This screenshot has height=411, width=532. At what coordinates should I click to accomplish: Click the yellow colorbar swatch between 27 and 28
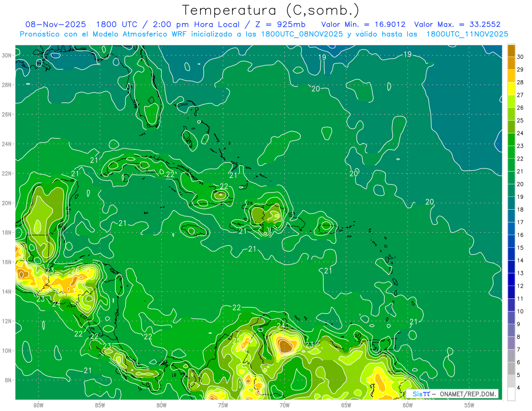click(511, 89)
